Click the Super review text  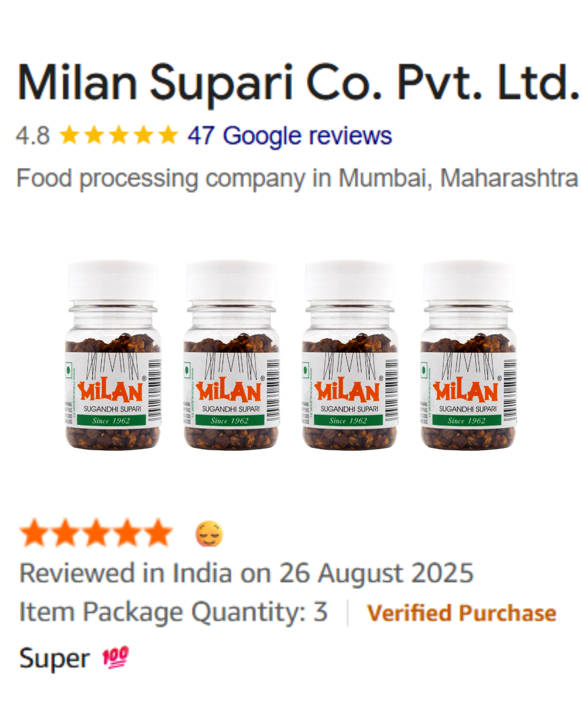coord(54,659)
